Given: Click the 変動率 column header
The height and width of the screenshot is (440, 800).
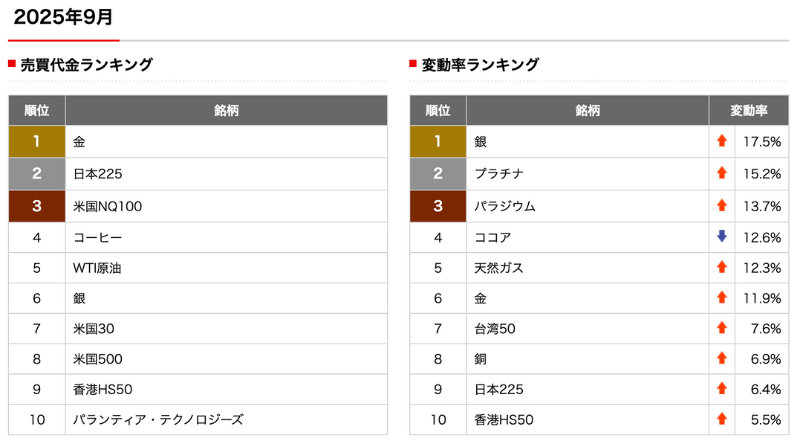Looking at the screenshot, I should 748,110.
